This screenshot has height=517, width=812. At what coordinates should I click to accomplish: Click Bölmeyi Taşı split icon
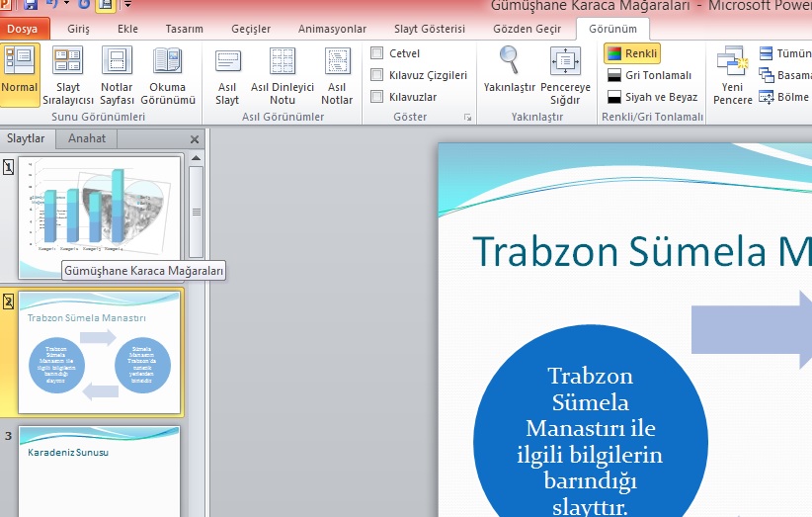(x=784, y=97)
